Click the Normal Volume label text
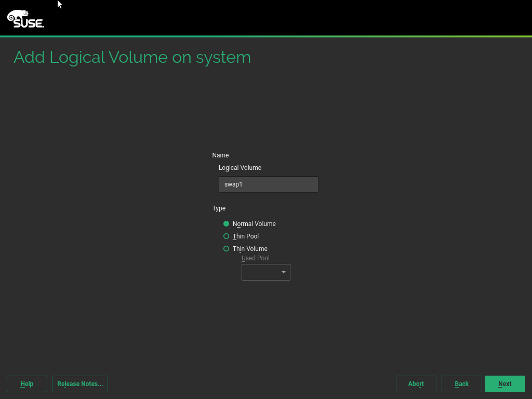Screen dimensions: 532x399 point(254,224)
